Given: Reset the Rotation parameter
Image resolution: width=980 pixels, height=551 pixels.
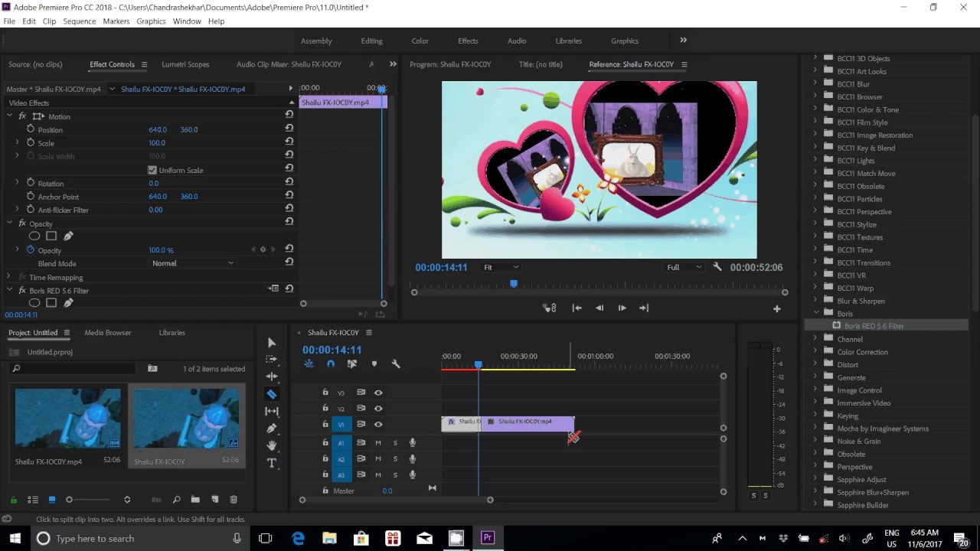Looking at the screenshot, I should (x=289, y=183).
